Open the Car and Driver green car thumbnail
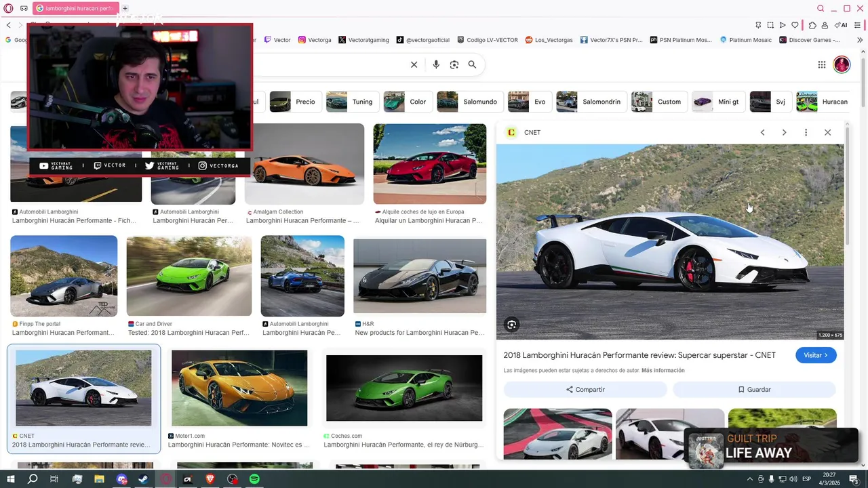The image size is (868, 488). point(189,275)
